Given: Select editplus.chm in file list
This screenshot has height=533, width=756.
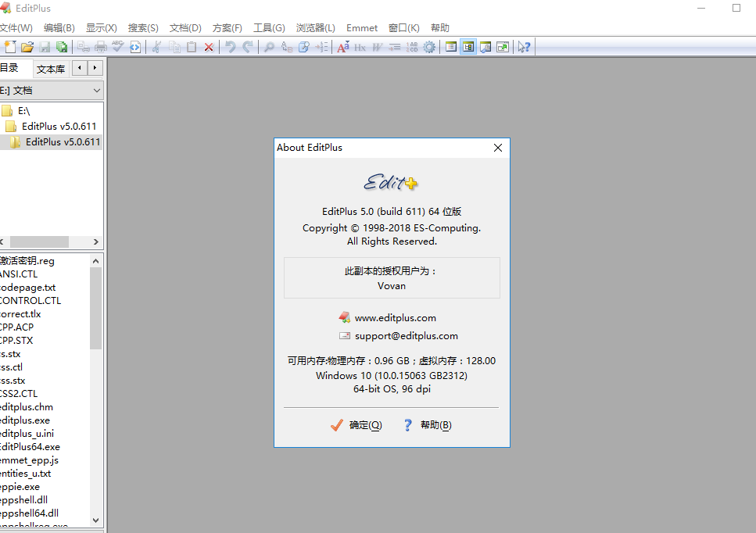Looking at the screenshot, I should (x=27, y=407).
